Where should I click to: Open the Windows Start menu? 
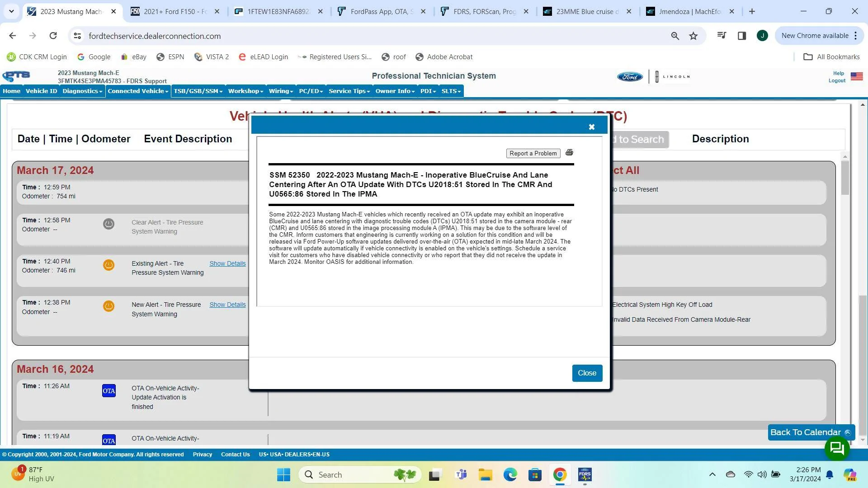(x=283, y=475)
